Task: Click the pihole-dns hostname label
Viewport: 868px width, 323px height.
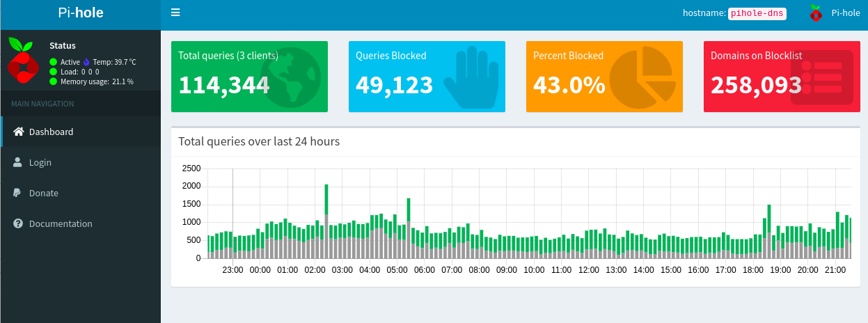Action: (757, 13)
